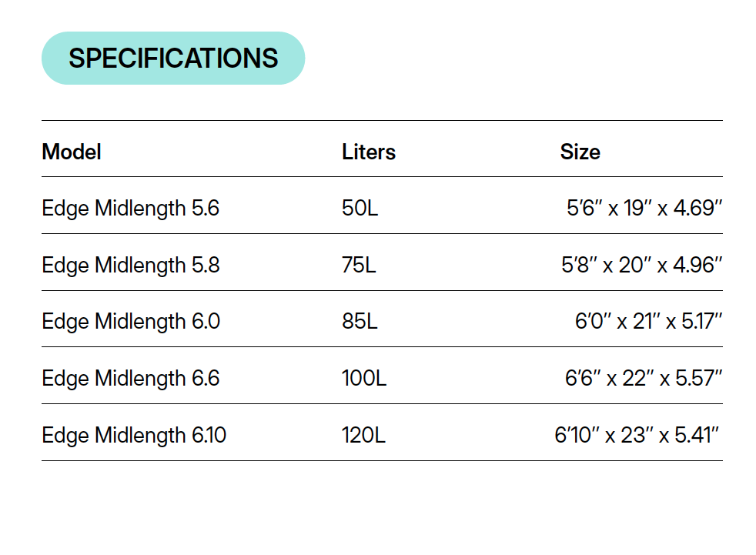Image resolution: width=756 pixels, height=555 pixels.
Task: Select the Edge Midlength 6.6 model name
Action: pyautogui.click(x=131, y=378)
